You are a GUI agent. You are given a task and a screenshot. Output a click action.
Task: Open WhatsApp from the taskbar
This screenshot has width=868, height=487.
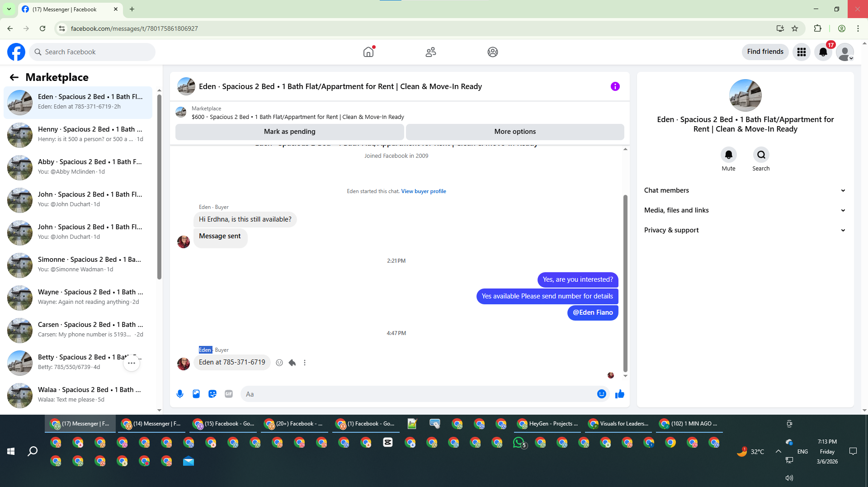[519, 443]
